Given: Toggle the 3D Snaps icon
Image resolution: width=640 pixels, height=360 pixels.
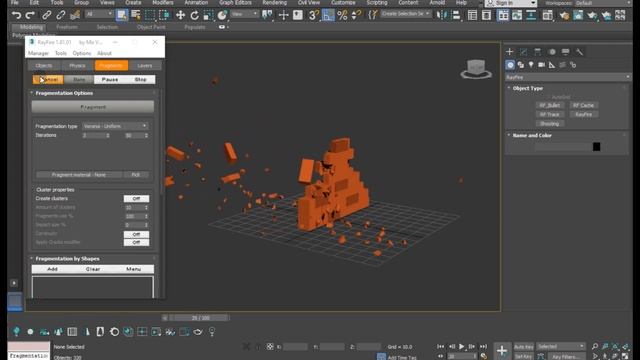Looking at the screenshot, I should [313, 16].
